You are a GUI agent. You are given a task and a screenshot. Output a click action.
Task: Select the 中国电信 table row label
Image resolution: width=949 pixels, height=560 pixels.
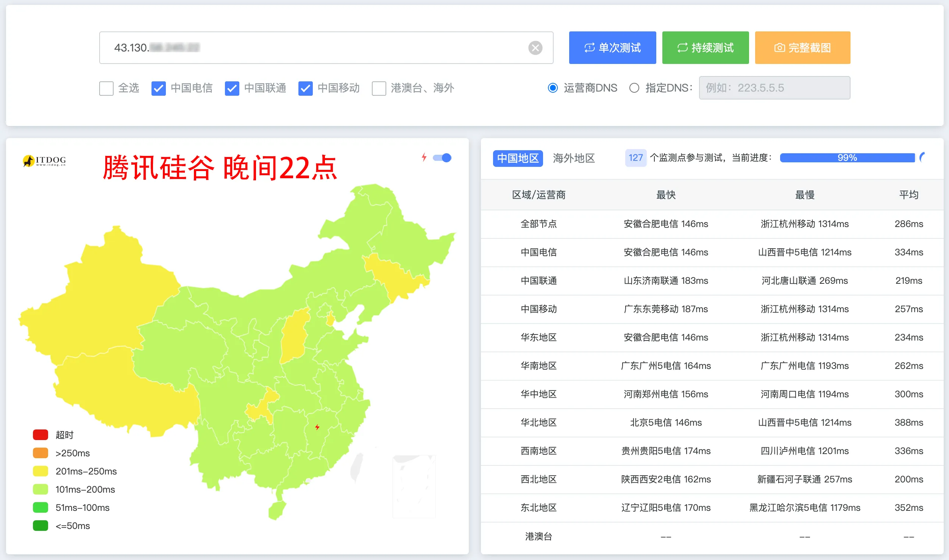(538, 252)
